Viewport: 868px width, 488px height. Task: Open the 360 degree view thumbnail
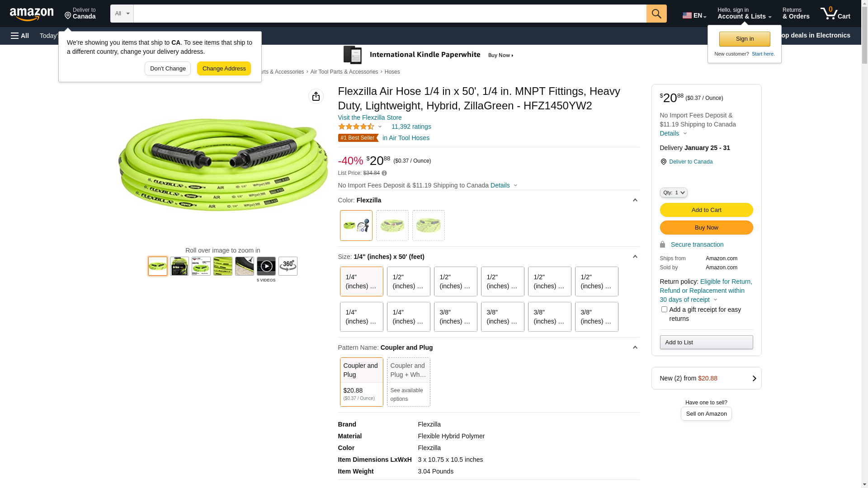(x=288, y=266)
